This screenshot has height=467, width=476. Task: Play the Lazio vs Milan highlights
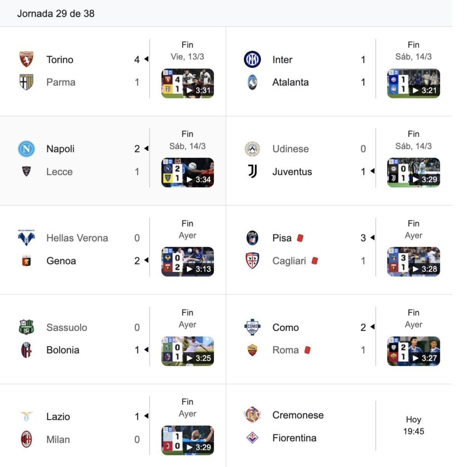coord(187,441)
